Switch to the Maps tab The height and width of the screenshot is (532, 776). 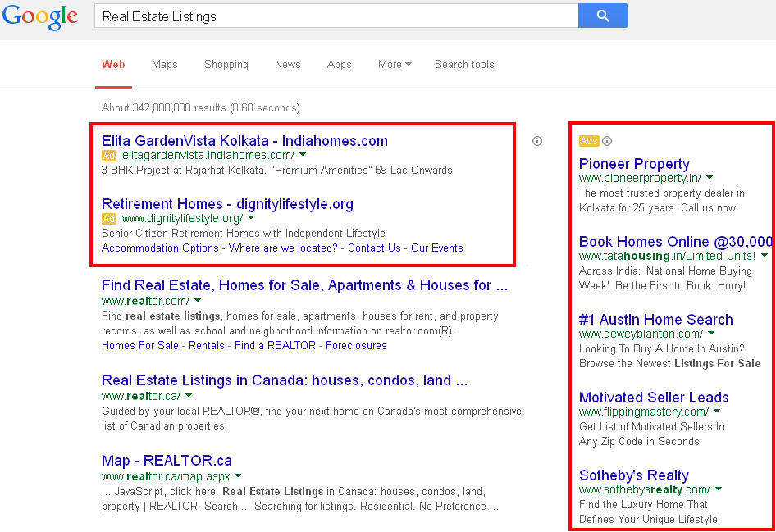click(164, 64)
